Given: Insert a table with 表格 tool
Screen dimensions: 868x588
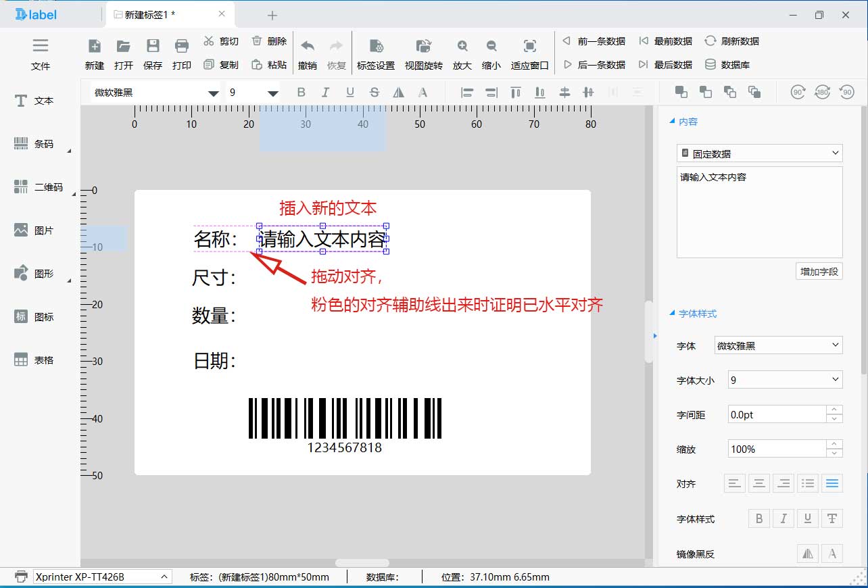Looking at the screenshot, I should [x=34, y=360].
